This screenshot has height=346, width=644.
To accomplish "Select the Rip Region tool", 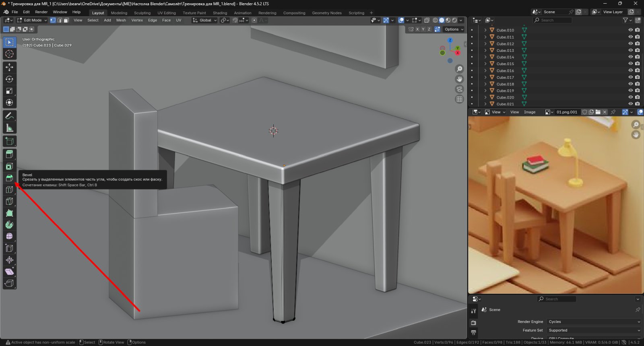I will click(10, 283).
